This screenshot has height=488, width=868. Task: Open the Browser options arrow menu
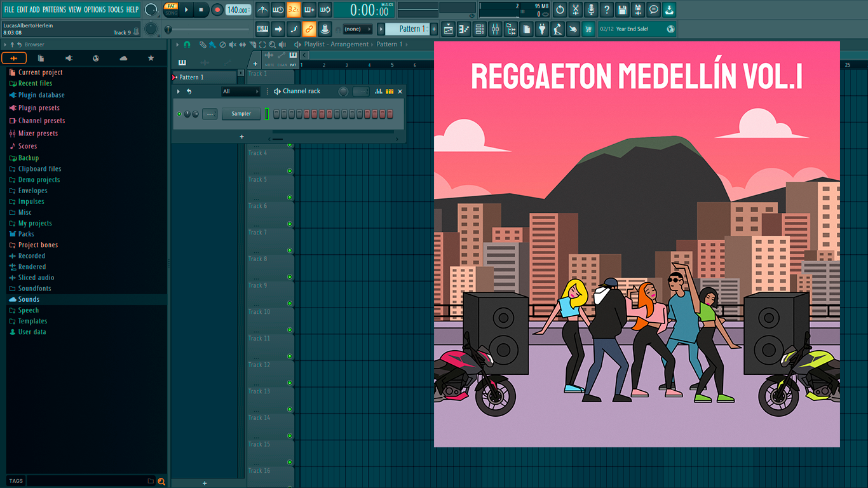(5, 44)
